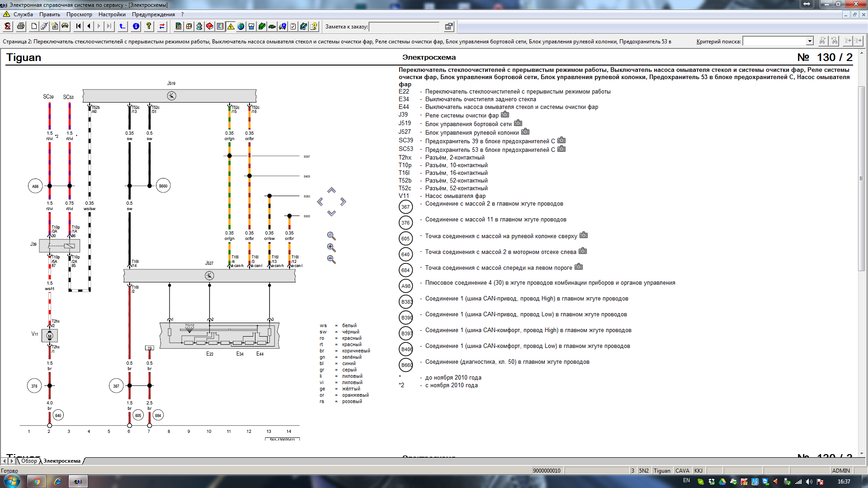
Task: Pan the diagram left with the left arrow
Action: coord(320,202)
